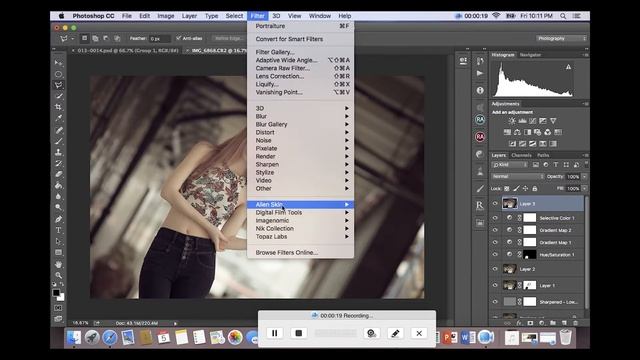Image resolution: width=640 pixels, height=360 pixels.
Task: Select the Clone Stamp tool
Action: [x=58, y=152]
